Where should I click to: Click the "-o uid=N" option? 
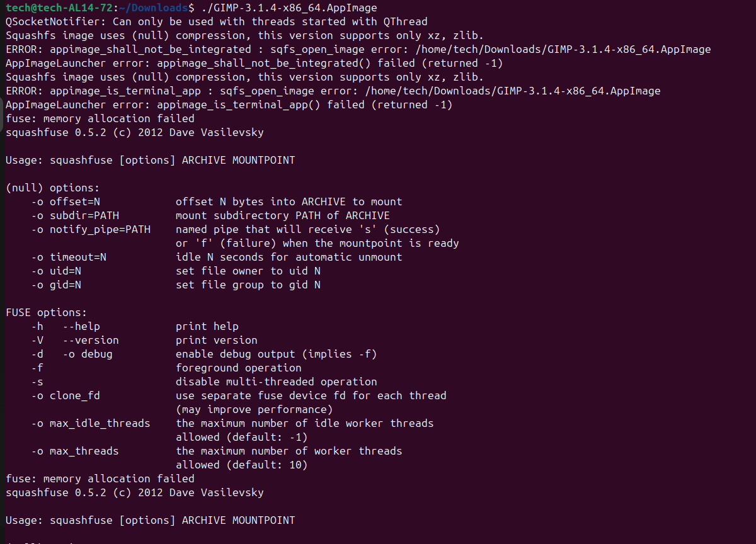click(x=56, y=271)
